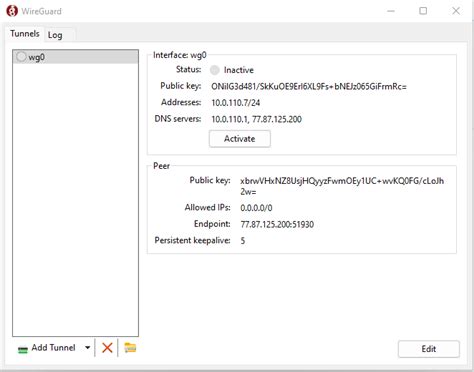The image size is (474, 372).
Task: Click the Peer group title
Action: point(161,166)
